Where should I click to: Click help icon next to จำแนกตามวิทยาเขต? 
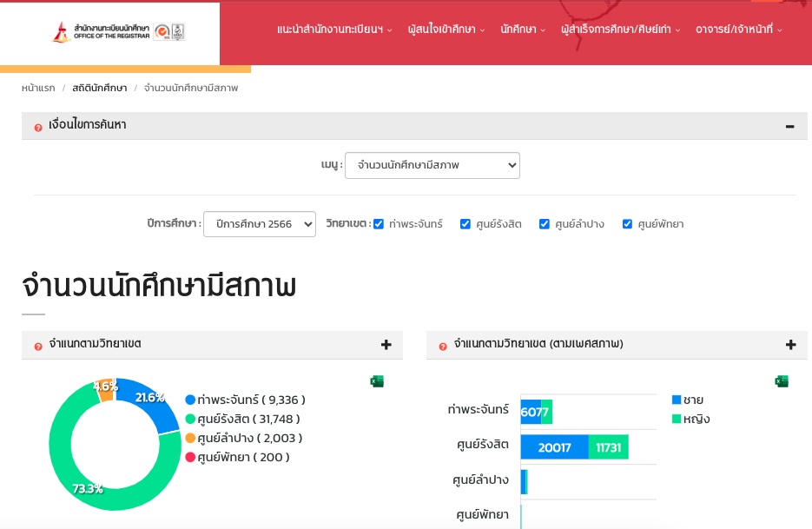38,347
